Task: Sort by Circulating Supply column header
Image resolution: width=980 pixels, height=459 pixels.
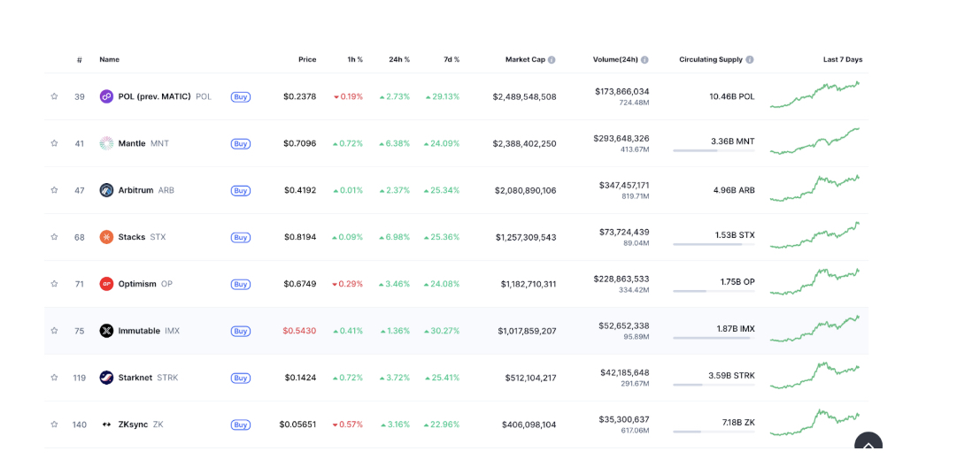Action: [711, 60]
